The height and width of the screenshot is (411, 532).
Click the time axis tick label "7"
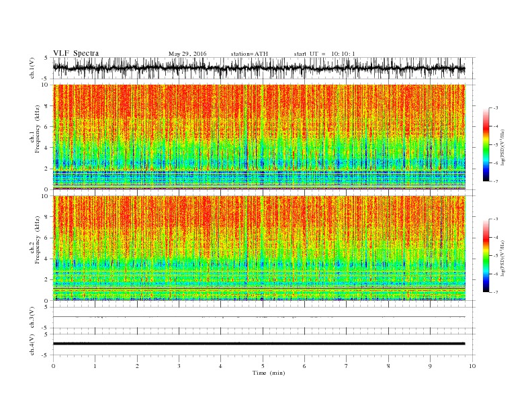point(347,366)
